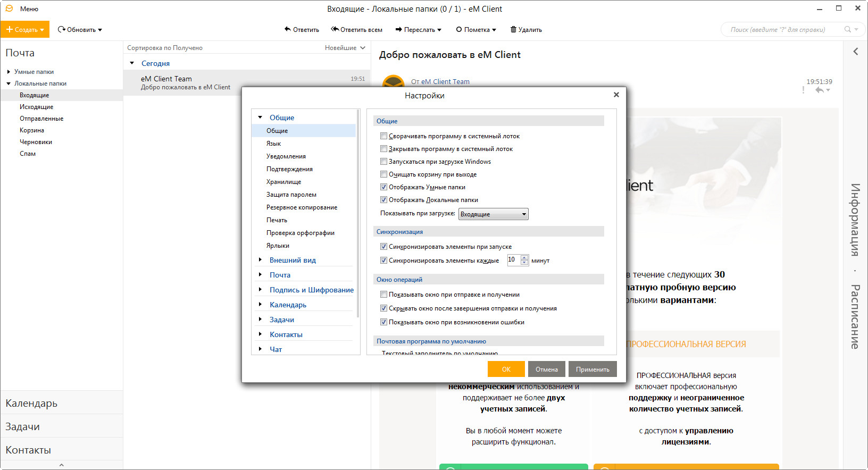
Task: Uncheck Отображать Локальные папки
Action: point(383,200)
